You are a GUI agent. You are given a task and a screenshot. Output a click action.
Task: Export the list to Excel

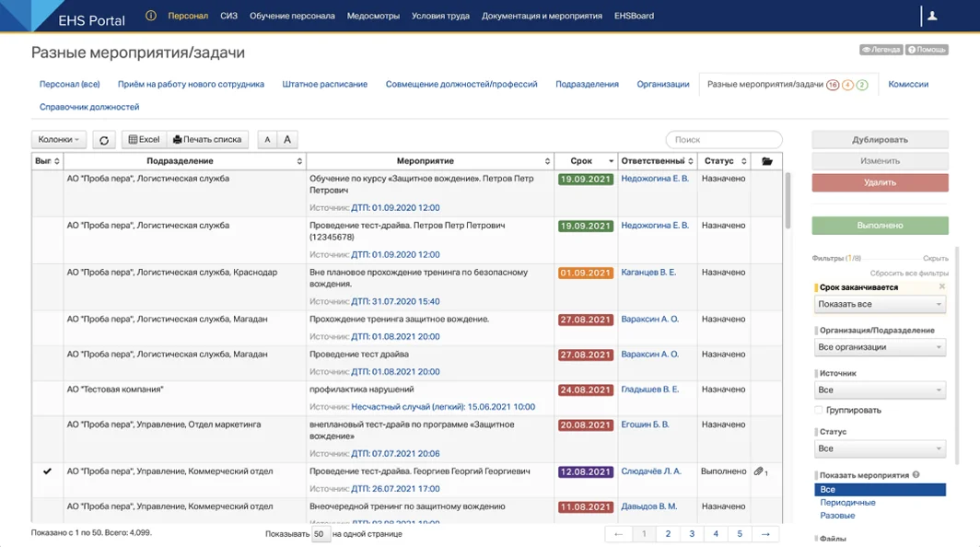(x=144, y=139)
